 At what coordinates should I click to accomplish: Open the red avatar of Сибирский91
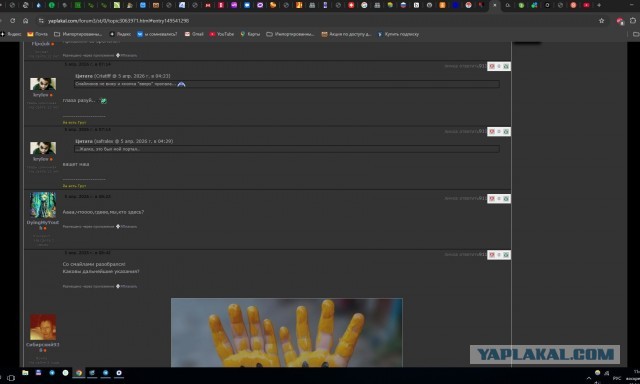coord(43,327)
